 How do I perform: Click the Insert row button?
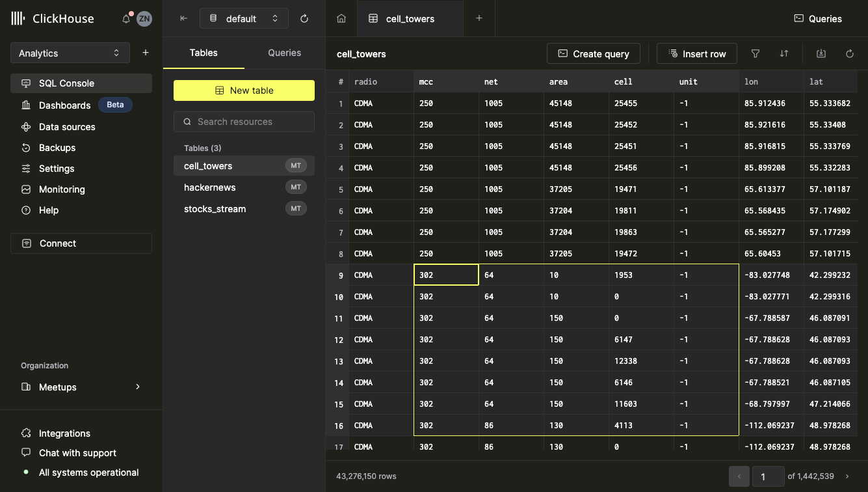pyautogui.click(x=697, y=54)
